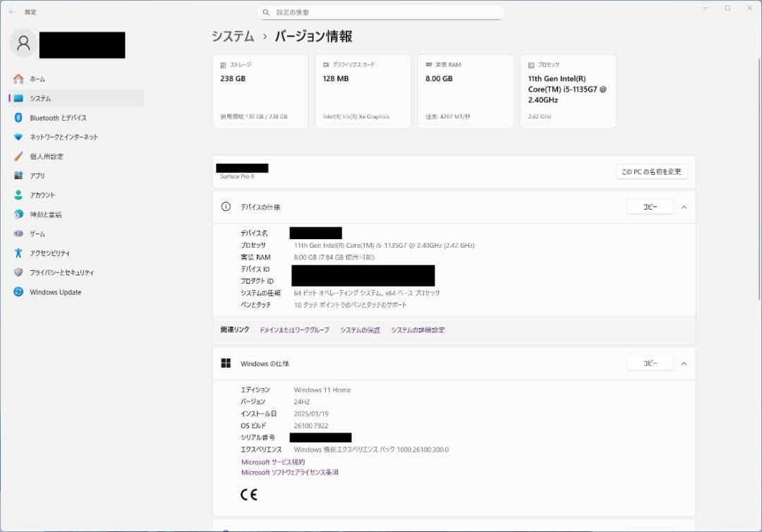Screen dimensions: 762x532
Task: Open アプリ in the sidebar
Action: [76, 176]
